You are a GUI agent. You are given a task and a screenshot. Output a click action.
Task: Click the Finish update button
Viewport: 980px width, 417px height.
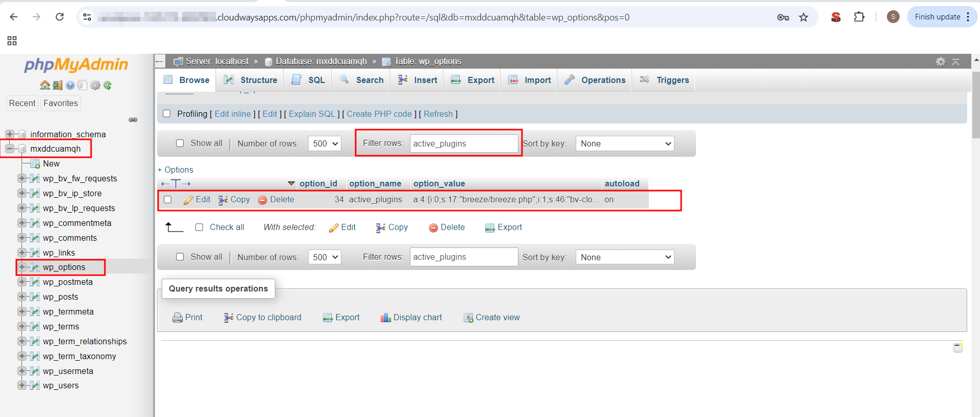(942, 17)
